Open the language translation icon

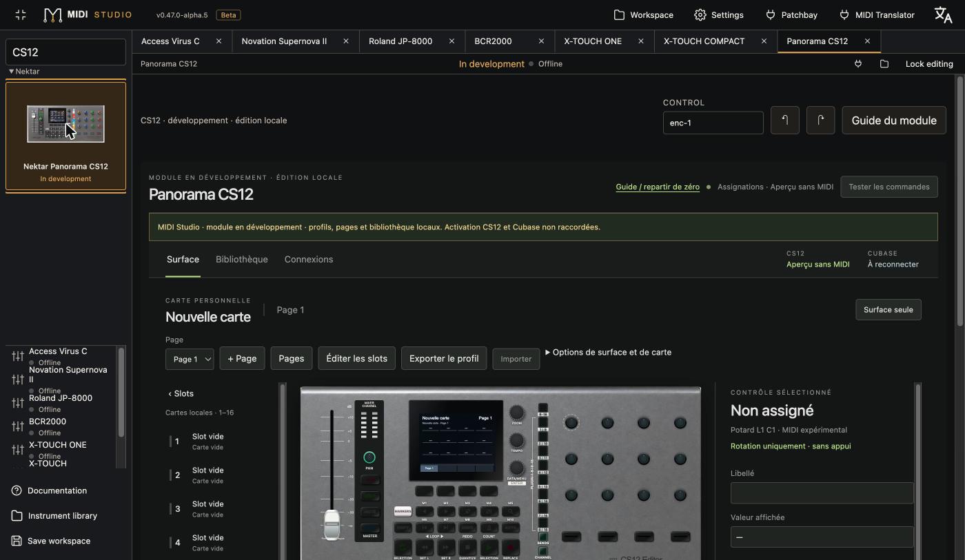click(x=943, y=14)
